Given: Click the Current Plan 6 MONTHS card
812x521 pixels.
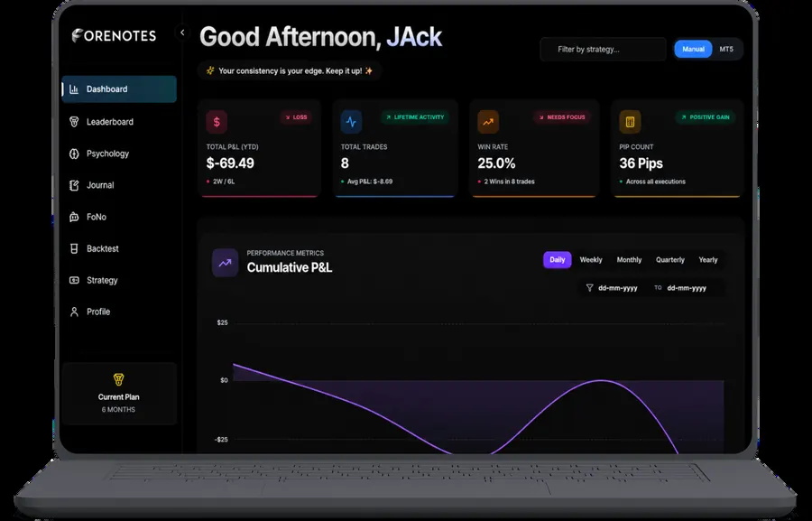Looking at the screenshot, I should tap(119, 394).
